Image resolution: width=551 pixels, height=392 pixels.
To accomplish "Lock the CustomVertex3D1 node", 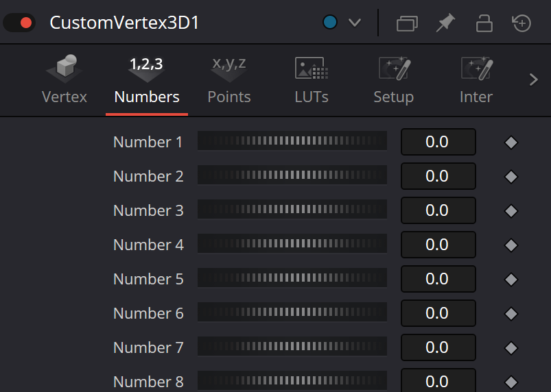I will pos(484,23).
